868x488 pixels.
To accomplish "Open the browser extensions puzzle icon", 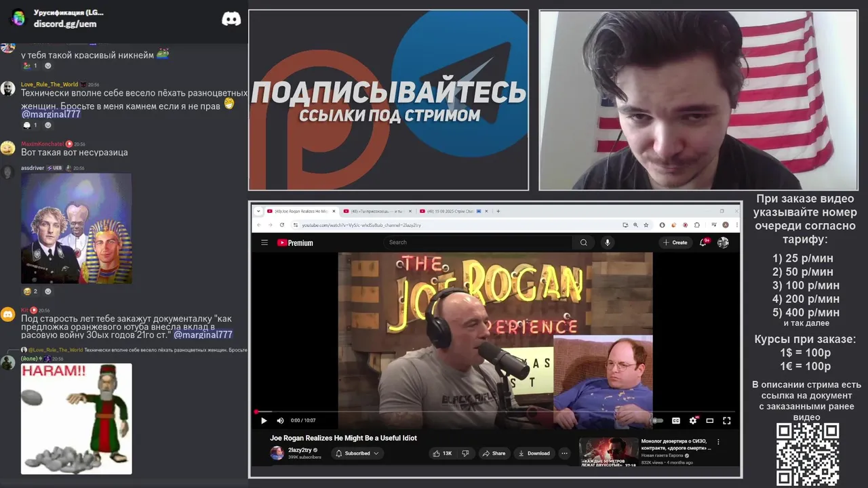I will pos(697,225).
